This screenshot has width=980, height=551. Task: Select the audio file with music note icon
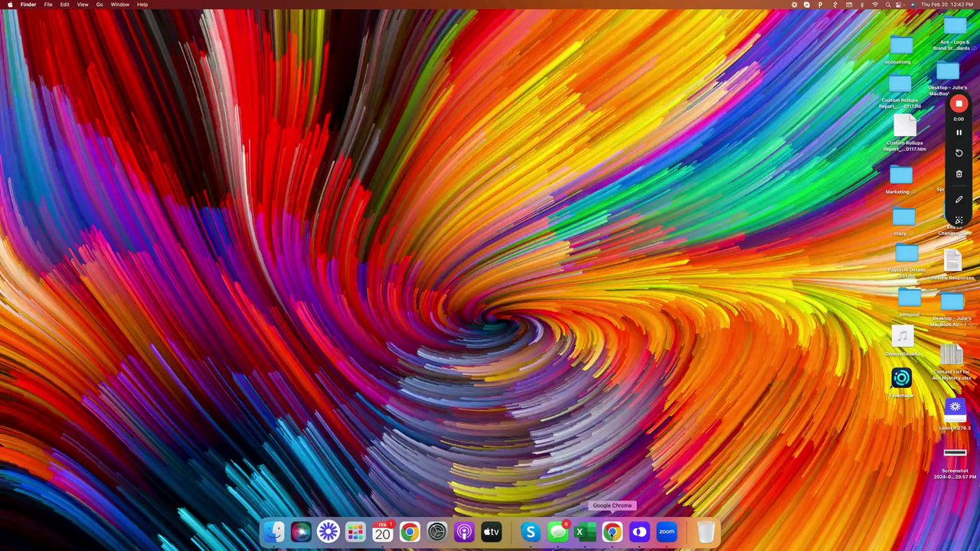coord(903,336)
